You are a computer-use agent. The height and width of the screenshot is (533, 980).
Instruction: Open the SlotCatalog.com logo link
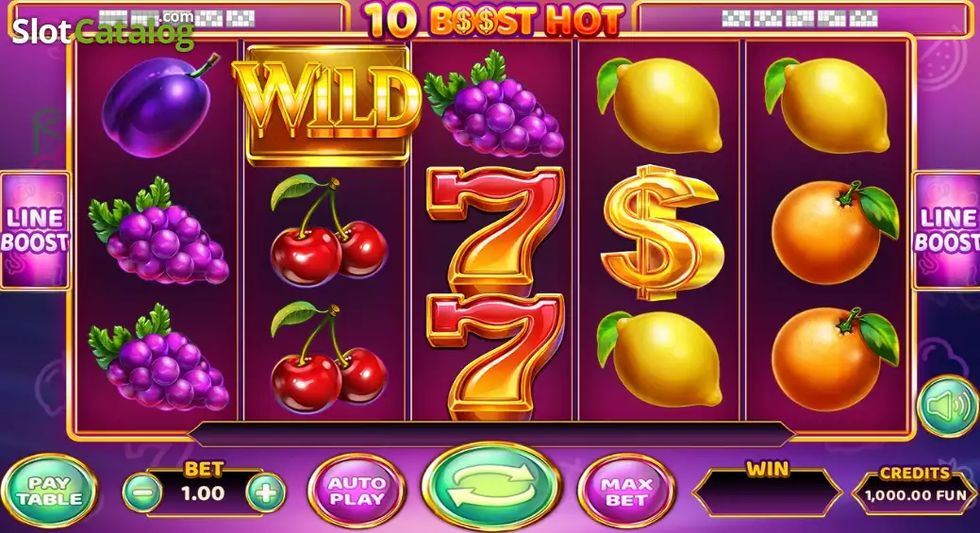point(103,28)
